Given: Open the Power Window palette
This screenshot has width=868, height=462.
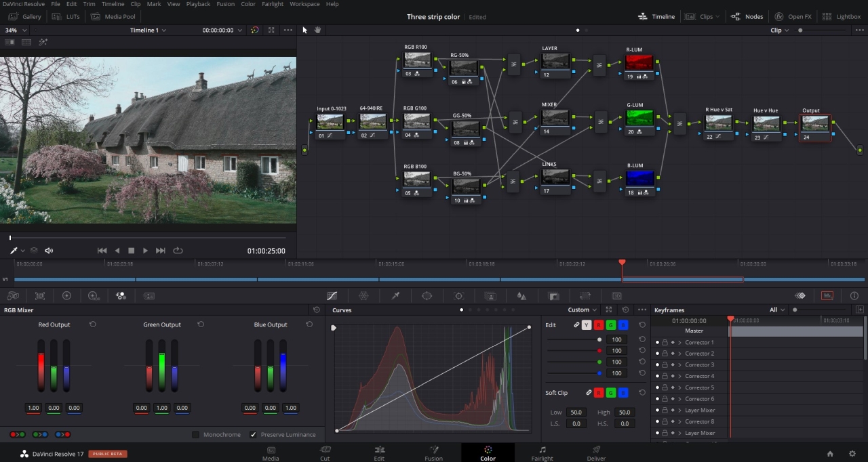Looking at the screenshot, I should (x=427, y=296).
